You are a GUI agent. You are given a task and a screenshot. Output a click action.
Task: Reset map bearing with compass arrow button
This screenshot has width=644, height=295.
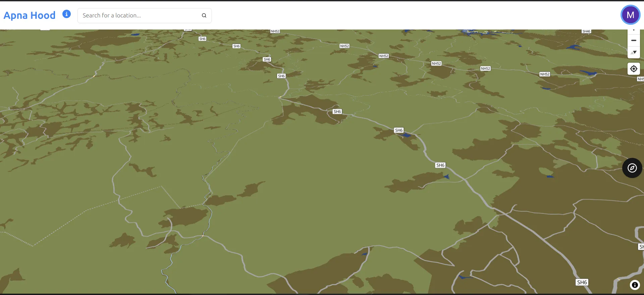[x=634, y=52]
